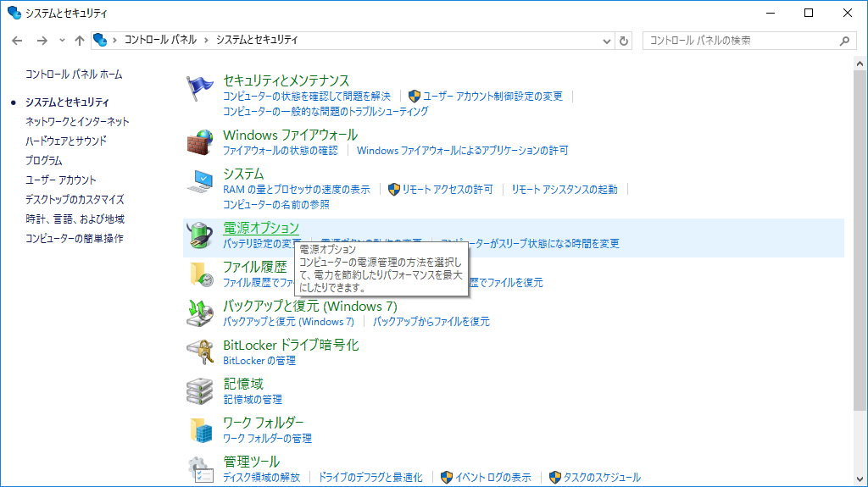The height and width of the screenshot is (487, 868).
Task: Click バックアップからファイルを復元
Action: click(431, 322)
